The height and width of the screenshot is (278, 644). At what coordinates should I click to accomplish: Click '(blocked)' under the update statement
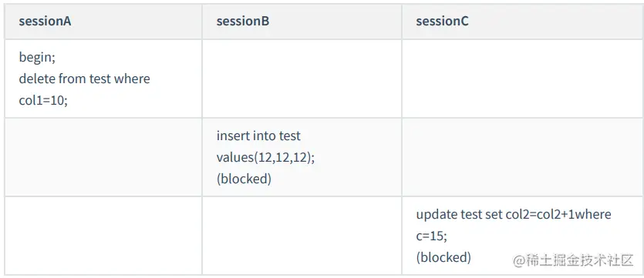point(443,257)
